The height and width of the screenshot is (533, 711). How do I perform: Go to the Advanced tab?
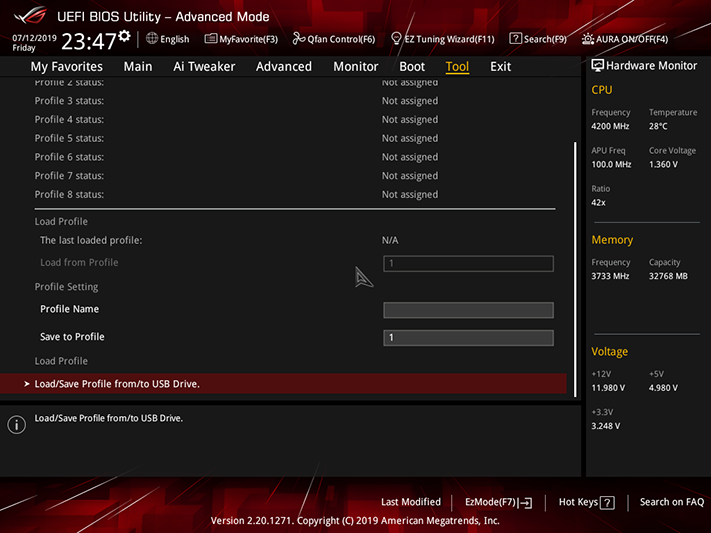click(x=284, y=66)
